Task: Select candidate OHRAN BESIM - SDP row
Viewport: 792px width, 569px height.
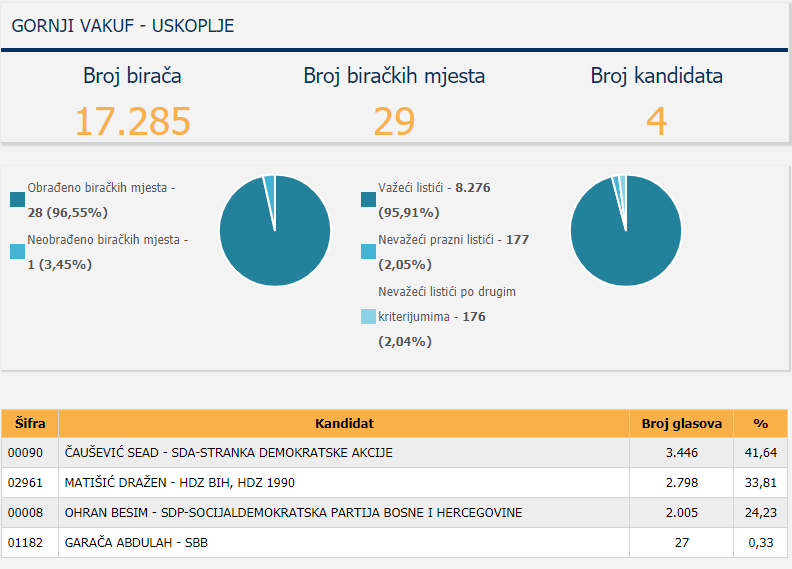Action: coord(394,512)
